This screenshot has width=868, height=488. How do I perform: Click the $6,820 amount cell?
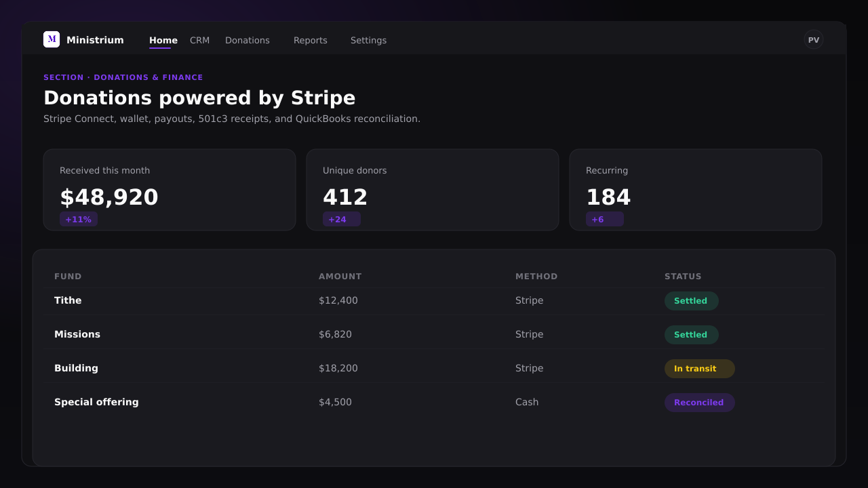[335, 335]
